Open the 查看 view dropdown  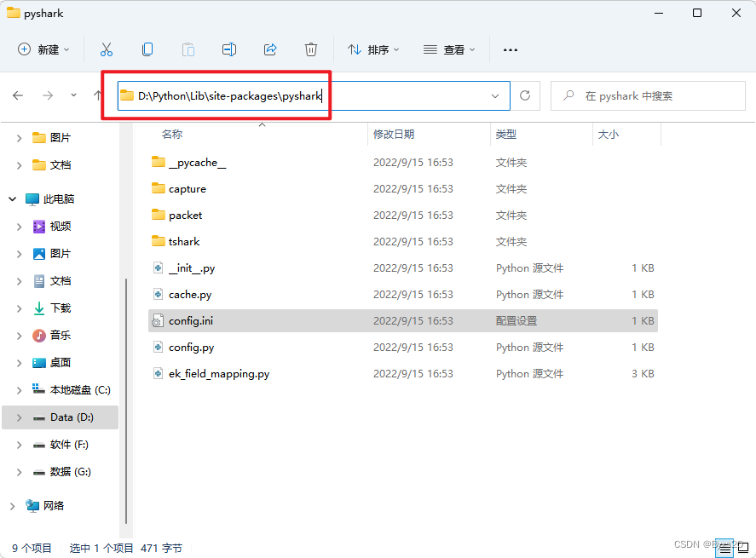(x=449, y=49)
